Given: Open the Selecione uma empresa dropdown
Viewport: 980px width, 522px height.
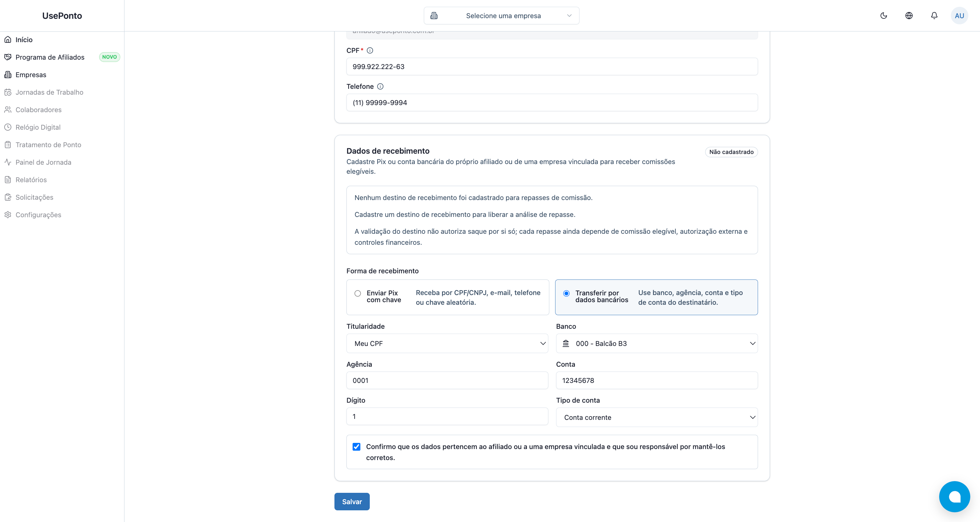Looking at the screenshot, I should tap(501, 16).
